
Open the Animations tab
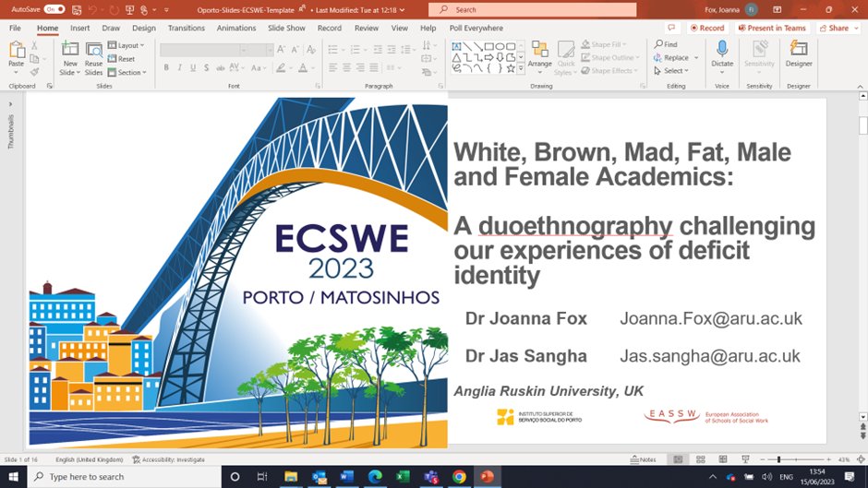click(236, 28)
